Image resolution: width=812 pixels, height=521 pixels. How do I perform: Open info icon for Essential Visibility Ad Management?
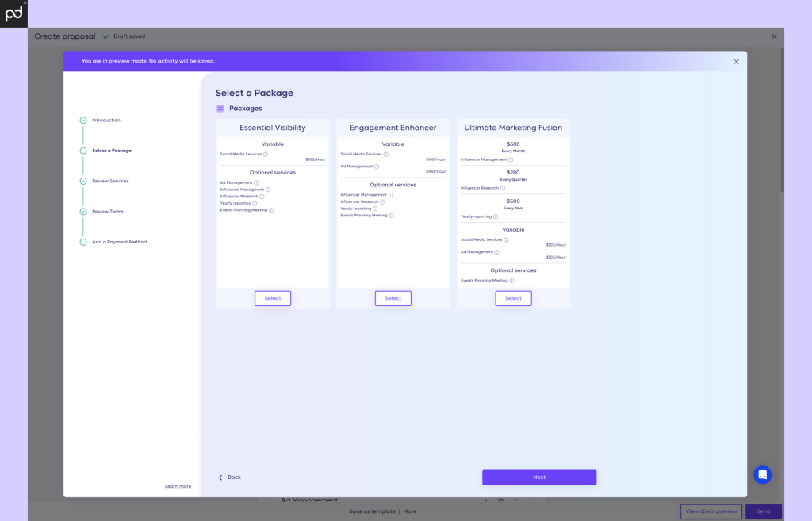pyautogui.click(x=256, y=183)
